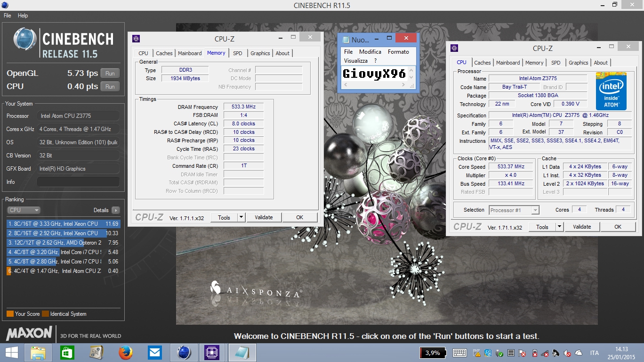Click the power battery tray icon with red X
644x362 pixels.
click(x=534, y=353)
